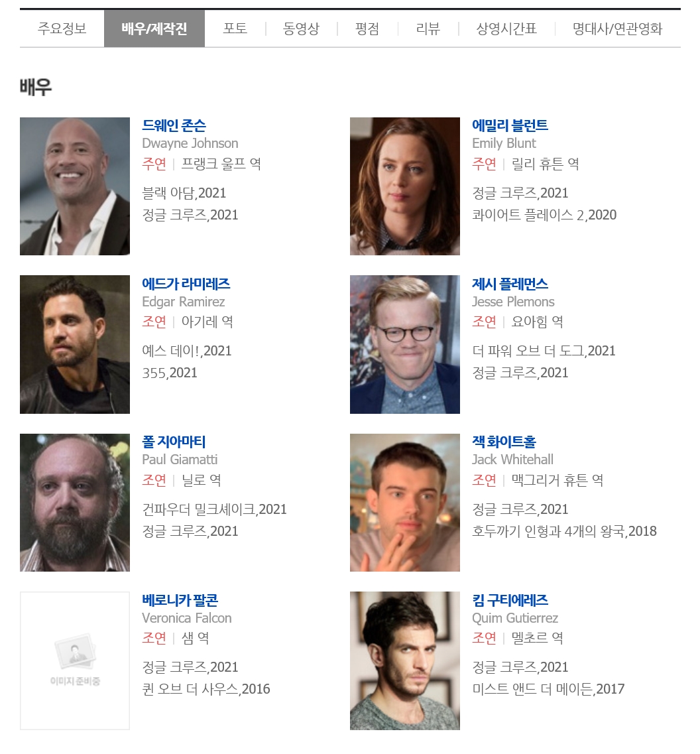
Task: Open Jesse Plemons' photo thumbnail
Action: click(405, 344)
